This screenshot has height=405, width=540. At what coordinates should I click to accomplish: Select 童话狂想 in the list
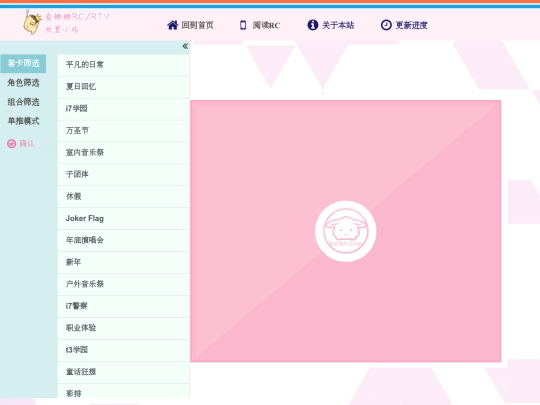click(123, 372)
